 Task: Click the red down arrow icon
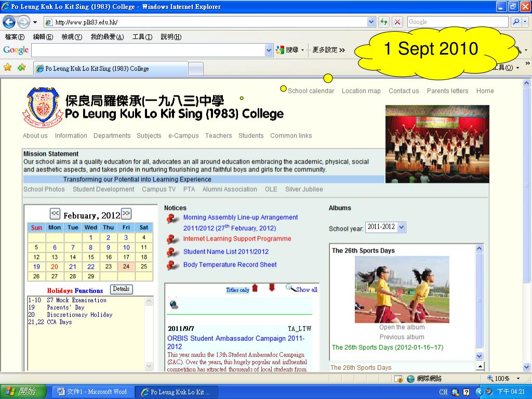coord(272,288)
